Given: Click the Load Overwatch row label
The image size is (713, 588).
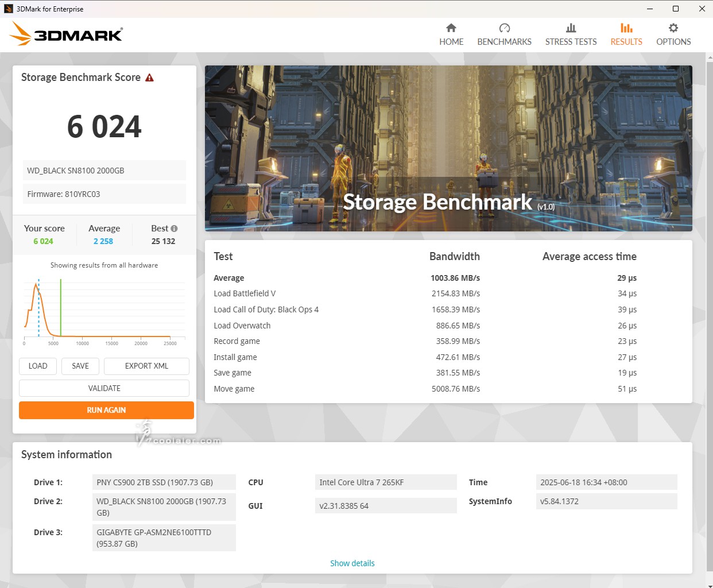Looking at the screenshot, I should pyautogui.click(x=242, y=326).
